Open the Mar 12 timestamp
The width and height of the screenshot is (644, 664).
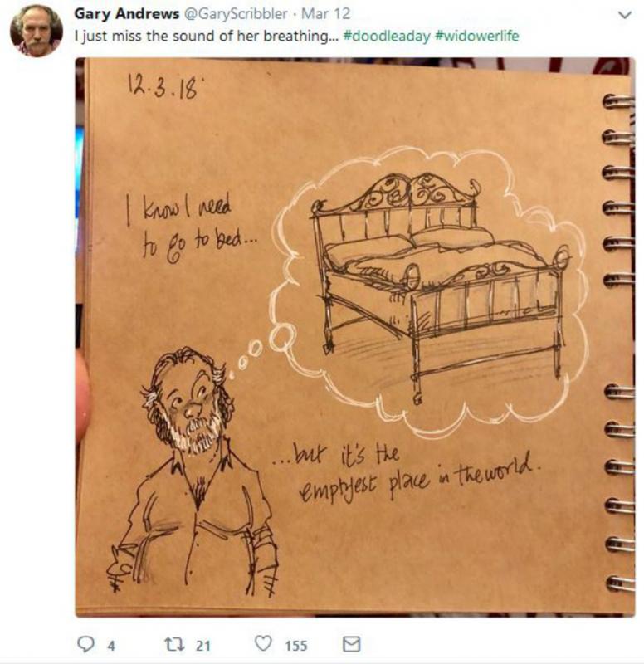pyautogui.click(x=325, y=13)
